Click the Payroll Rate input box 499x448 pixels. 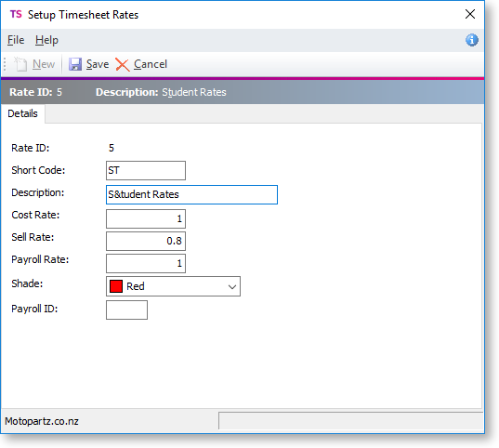[x=146, y=263]
